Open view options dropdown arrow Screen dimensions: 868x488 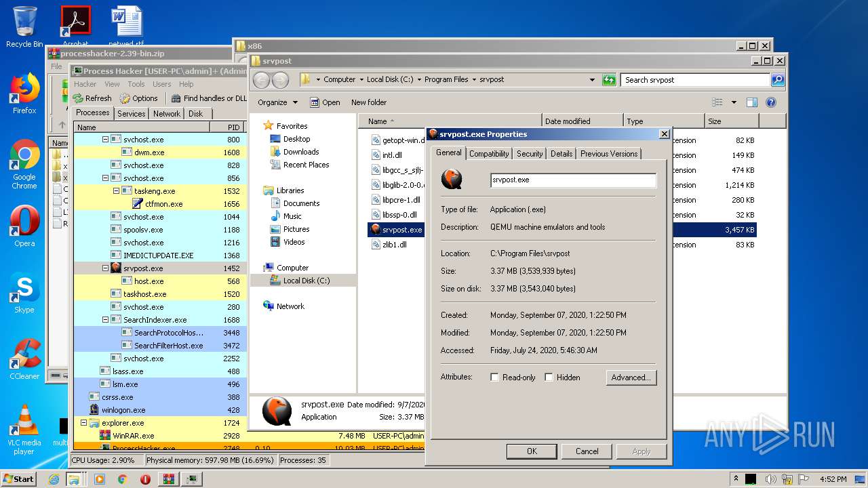click(x=734, y=102)
